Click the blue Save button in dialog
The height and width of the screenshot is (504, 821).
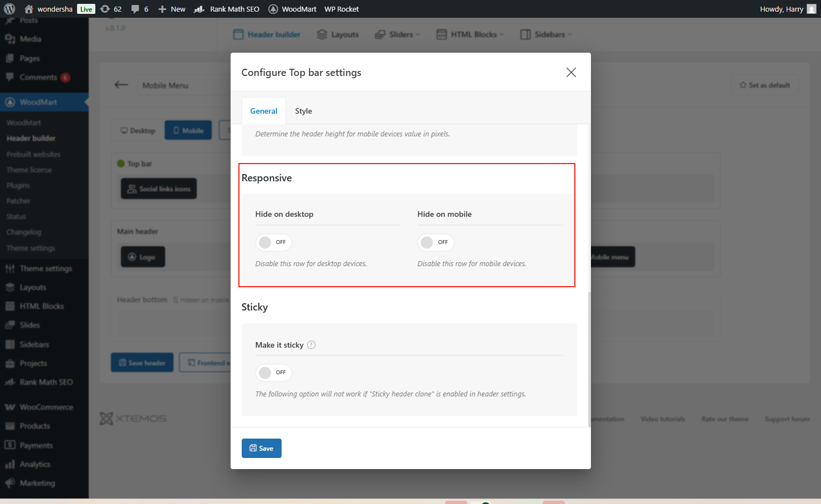(262, 448)
